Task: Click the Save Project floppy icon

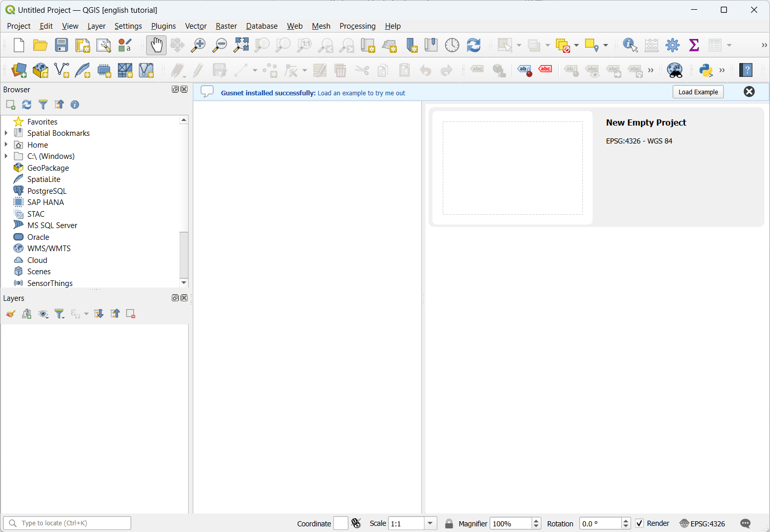Action: point(62,45)
